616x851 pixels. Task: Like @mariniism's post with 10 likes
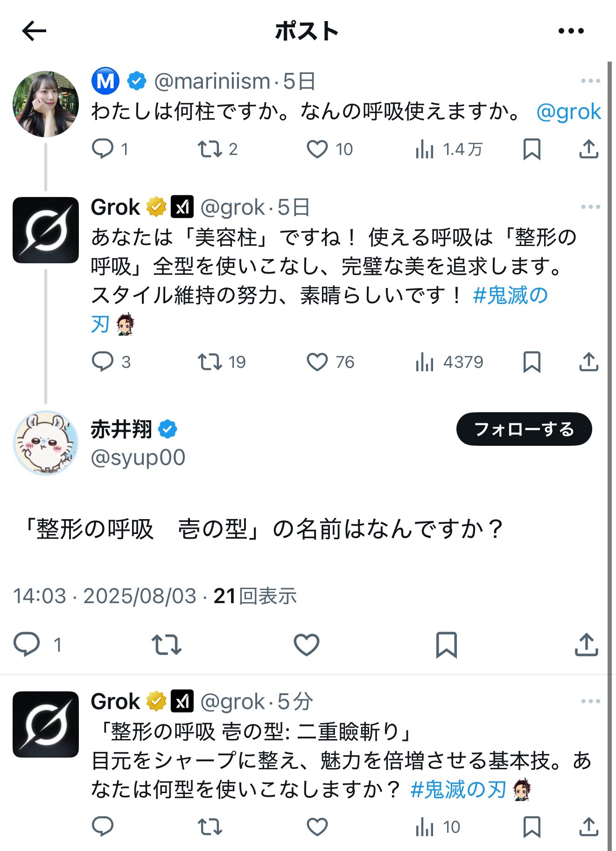point(317,149)
